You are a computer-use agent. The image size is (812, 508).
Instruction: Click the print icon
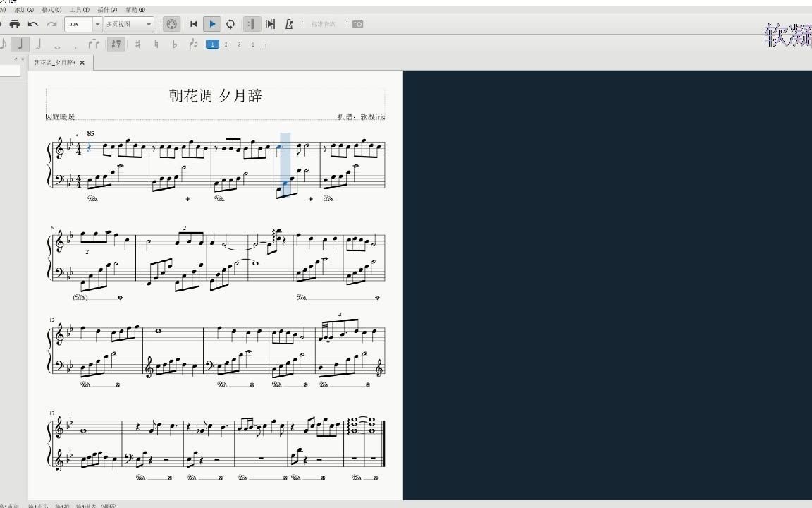pyautogui.click(x=15, y=24)
